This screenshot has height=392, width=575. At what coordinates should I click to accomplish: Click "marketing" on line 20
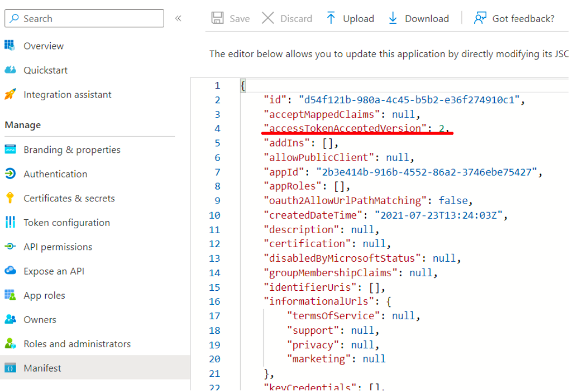point(319,359)
